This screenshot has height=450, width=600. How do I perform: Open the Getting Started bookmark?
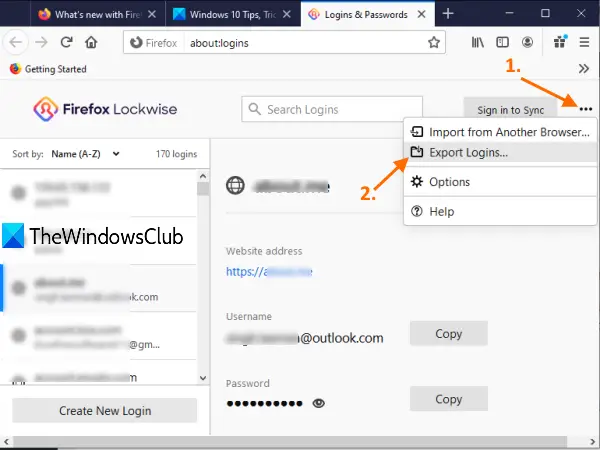(x=48, y=69)
